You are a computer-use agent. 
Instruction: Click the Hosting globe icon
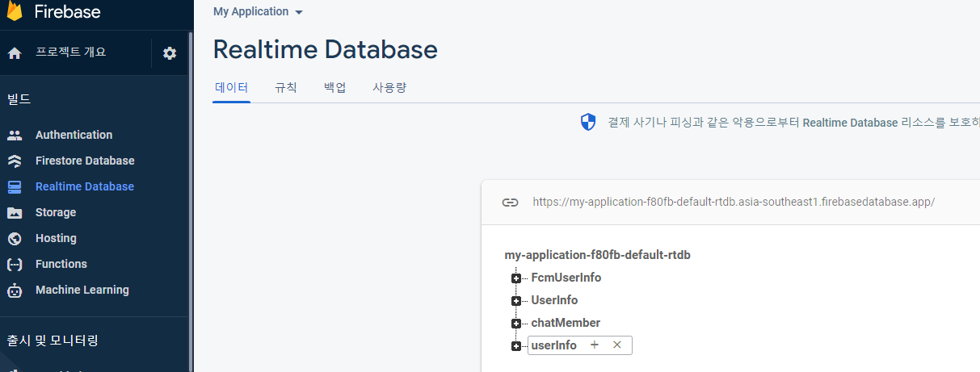tap(15, 238)
